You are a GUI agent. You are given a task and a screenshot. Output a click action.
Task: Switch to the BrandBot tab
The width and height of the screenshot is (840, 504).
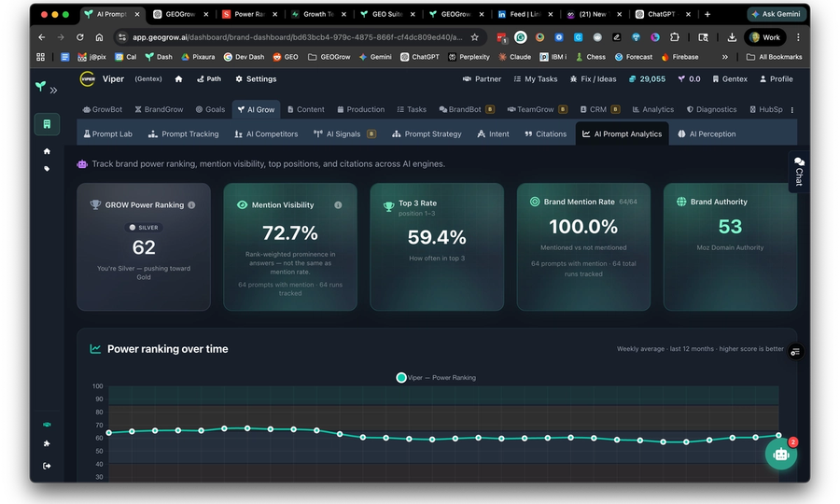point(466,109)
